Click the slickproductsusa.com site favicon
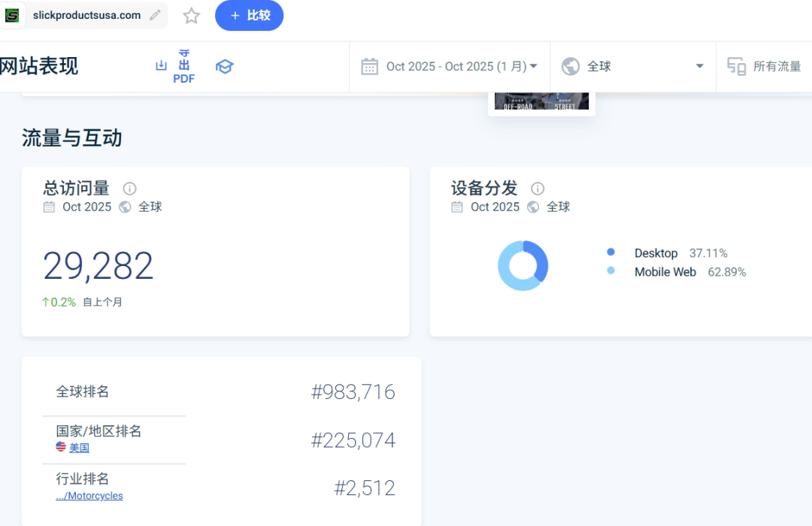The width and height of the screenshot is (812, 526). [12, 16]
